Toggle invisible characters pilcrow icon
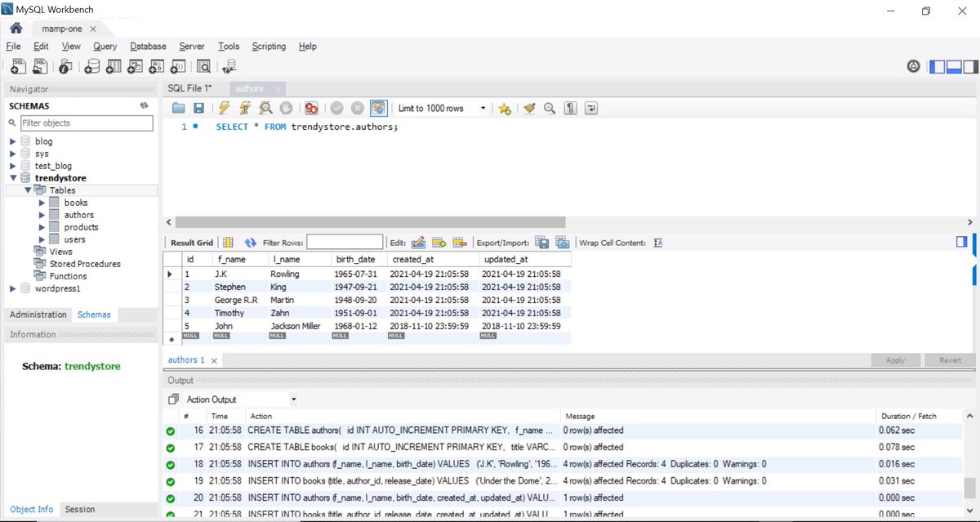The height and width of the screenshot is (522, 980). click(x=571, y=108)
